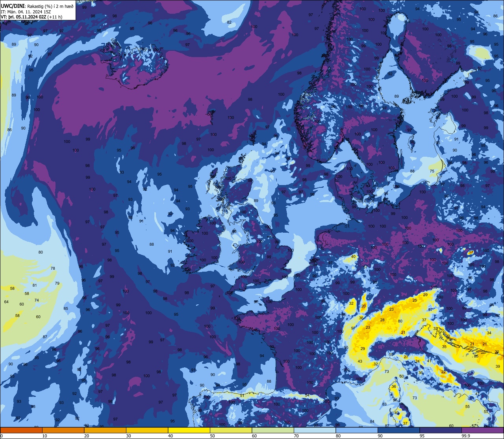
Task: Click the humidity value '75' on the map
Action: [x=432, y=171]
